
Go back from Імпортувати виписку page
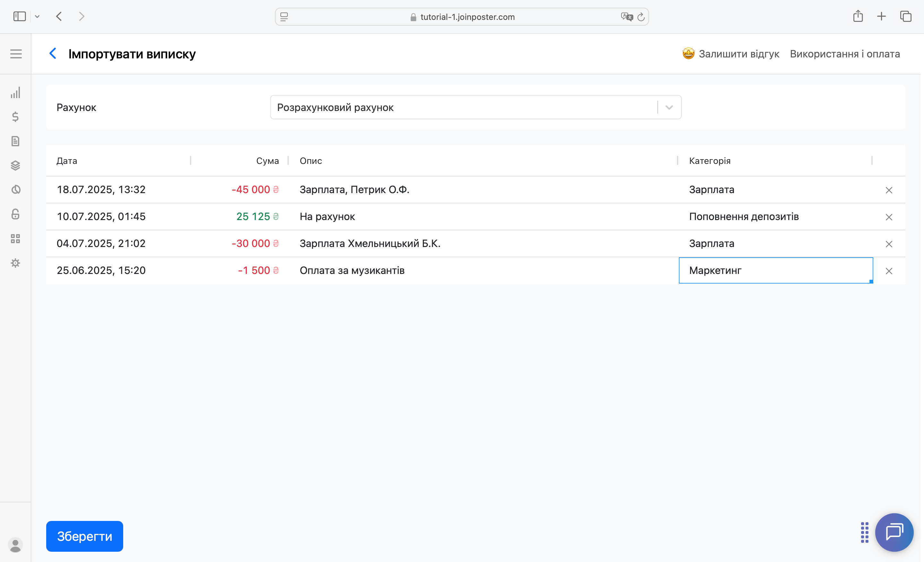click(53, 54)
